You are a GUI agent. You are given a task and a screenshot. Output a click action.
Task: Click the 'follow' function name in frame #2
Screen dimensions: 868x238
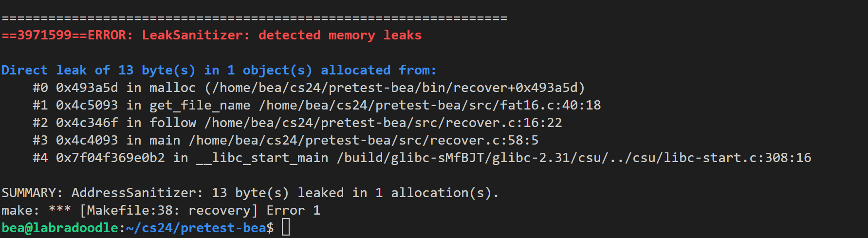point(172,123)
